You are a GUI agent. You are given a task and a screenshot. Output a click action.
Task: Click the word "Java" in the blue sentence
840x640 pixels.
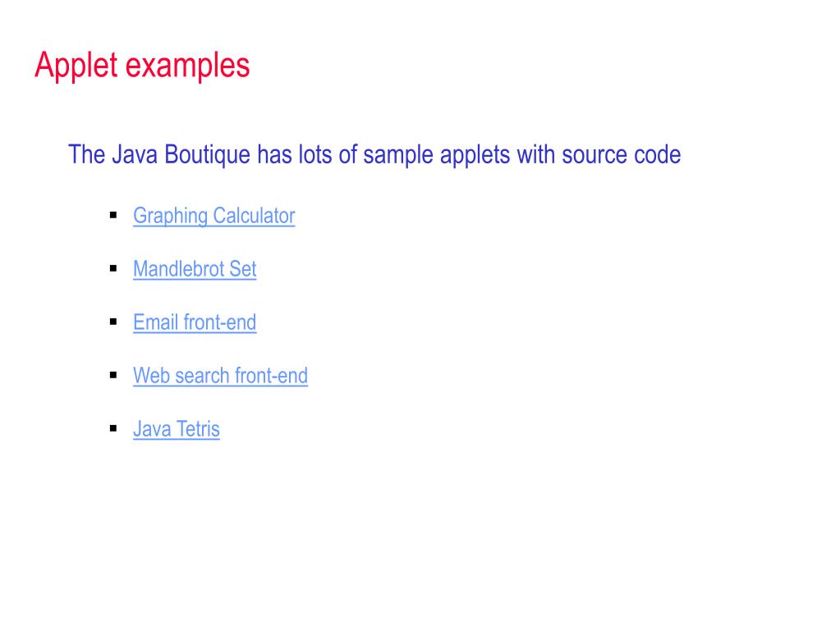(x=135, y=154)
